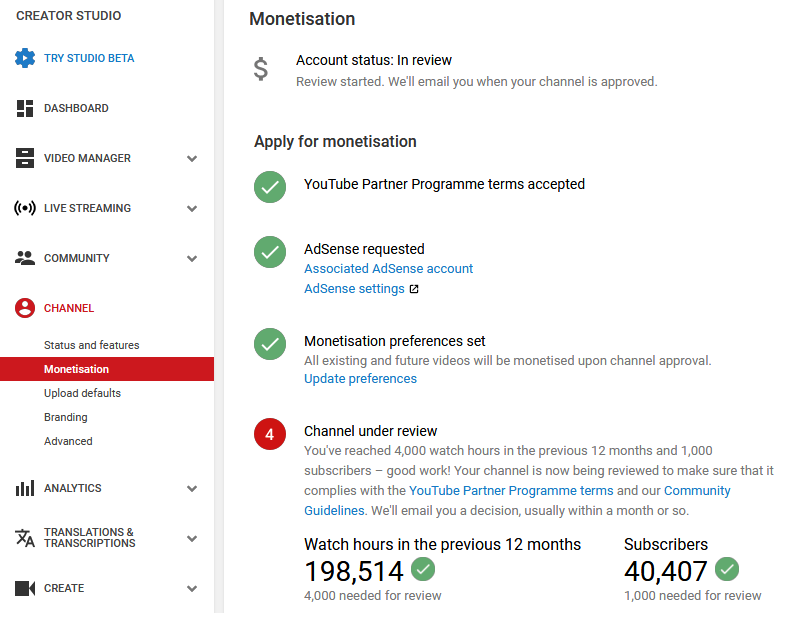Click the green check next to 198,514
This screenshot has width=796, height=624.
[423, 570]
